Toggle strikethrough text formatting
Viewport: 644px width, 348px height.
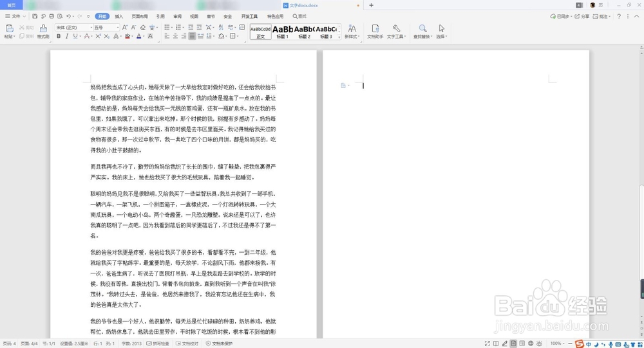tap(87, 36)
